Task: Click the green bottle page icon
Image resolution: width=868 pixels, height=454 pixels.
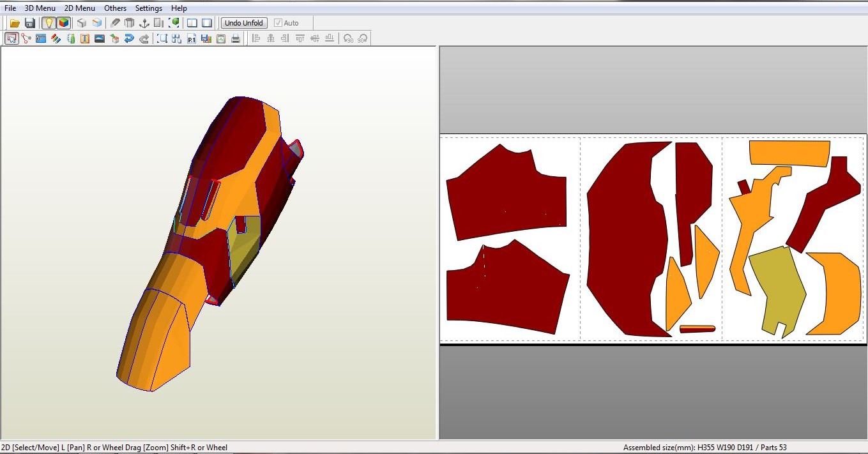Action: click(70, 38)
